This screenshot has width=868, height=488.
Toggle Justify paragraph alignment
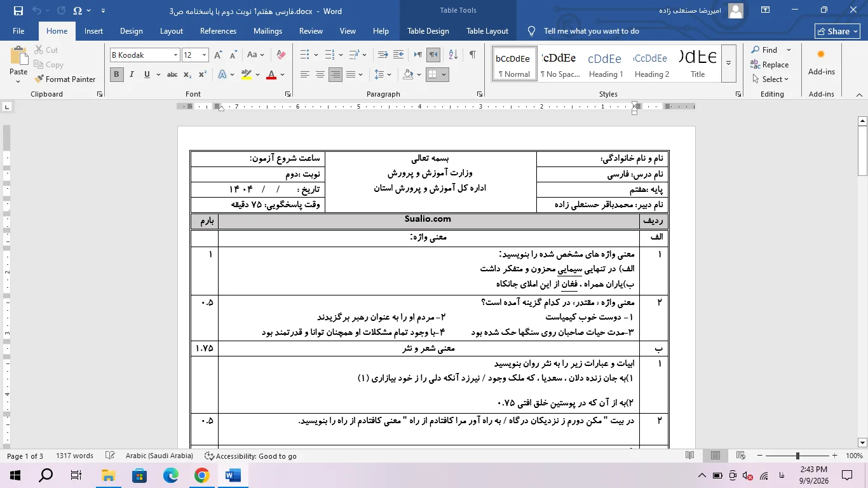(351, 74)
